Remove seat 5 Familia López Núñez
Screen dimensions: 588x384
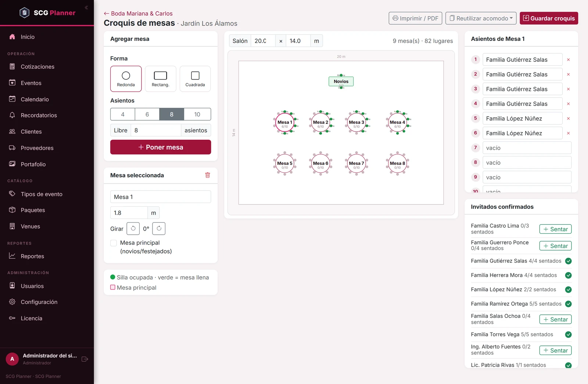pos(568,118)
